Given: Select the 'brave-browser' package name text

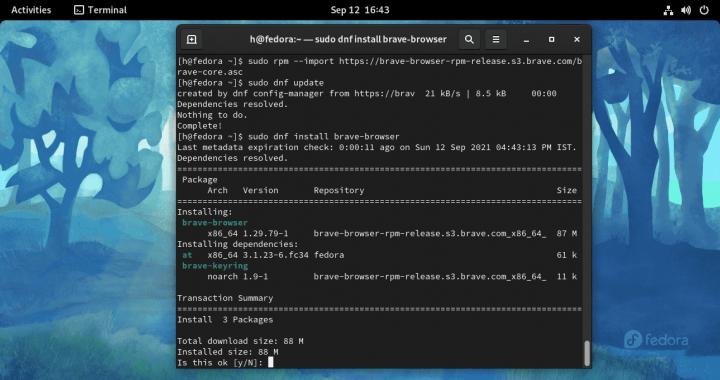Looking at the screenshot, I should [x=215, y=223].
